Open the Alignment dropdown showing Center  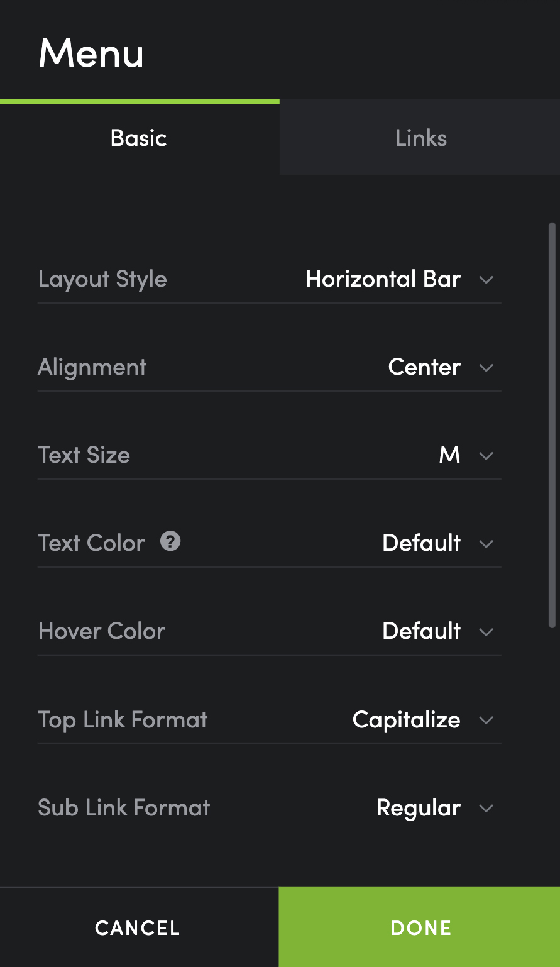pyautogui.click(x=440, y=367)
